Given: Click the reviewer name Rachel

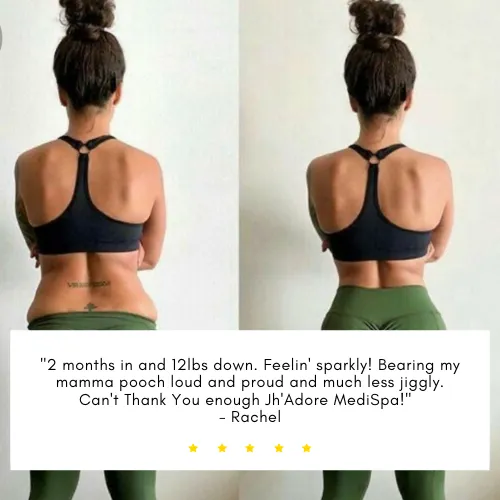Looking at the screenshot, I should pyautogui.click(x=256, y=417).
